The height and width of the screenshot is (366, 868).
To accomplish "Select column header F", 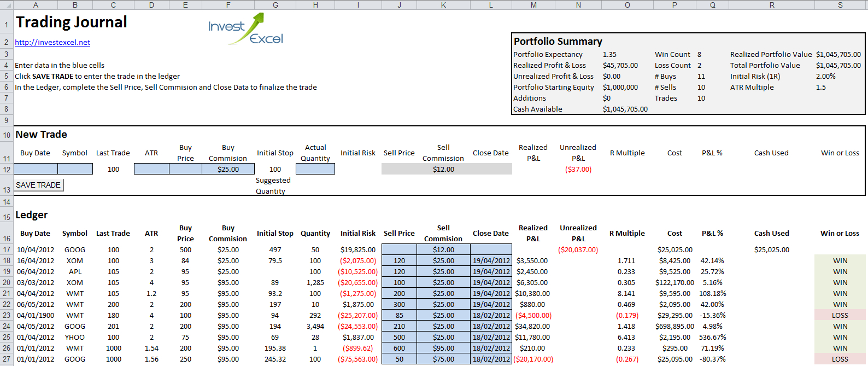I will [x=228, y=5].
